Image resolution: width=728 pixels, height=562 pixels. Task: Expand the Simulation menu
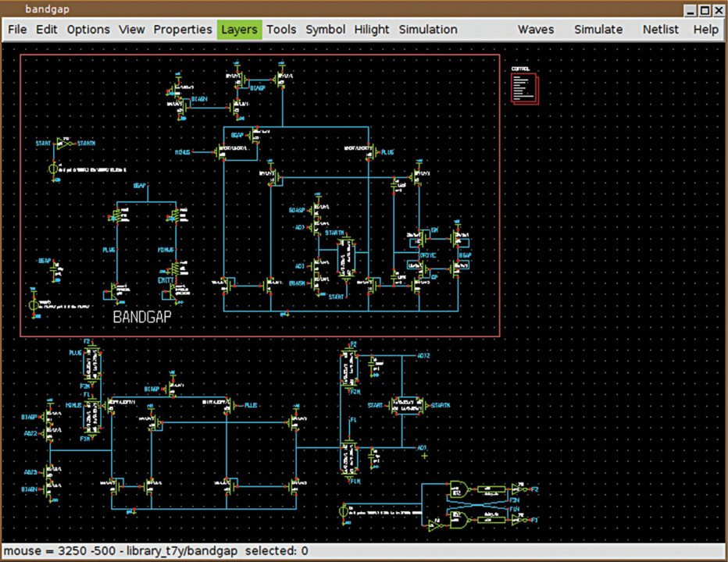tap(428, 30)
